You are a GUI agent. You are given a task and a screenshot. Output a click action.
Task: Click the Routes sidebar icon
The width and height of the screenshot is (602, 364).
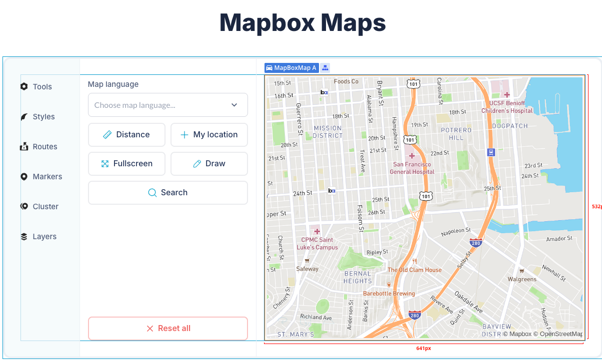24,146
